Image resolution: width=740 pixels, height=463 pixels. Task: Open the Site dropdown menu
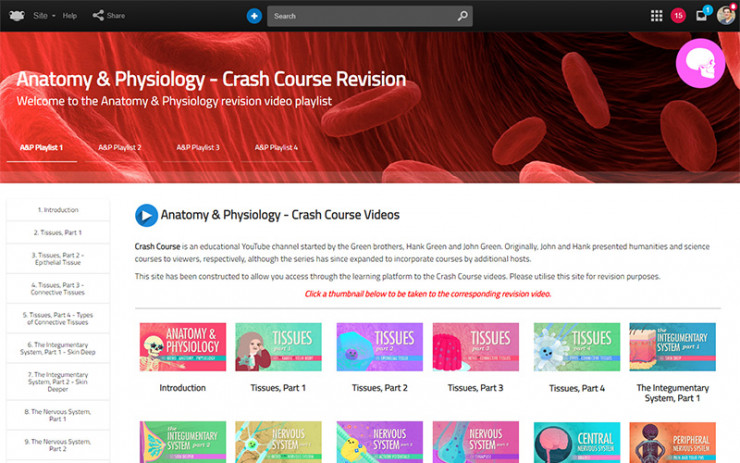(x=43, y=16)
